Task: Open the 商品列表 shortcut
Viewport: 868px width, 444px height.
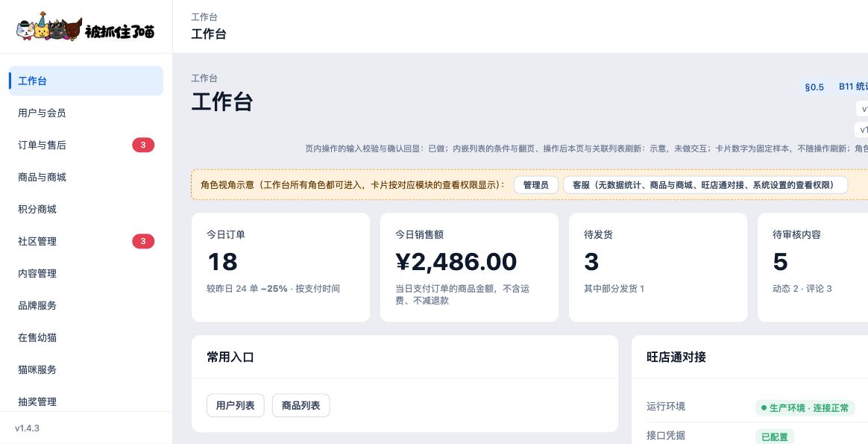Action: pyautogui.click(x=301, y=405)
